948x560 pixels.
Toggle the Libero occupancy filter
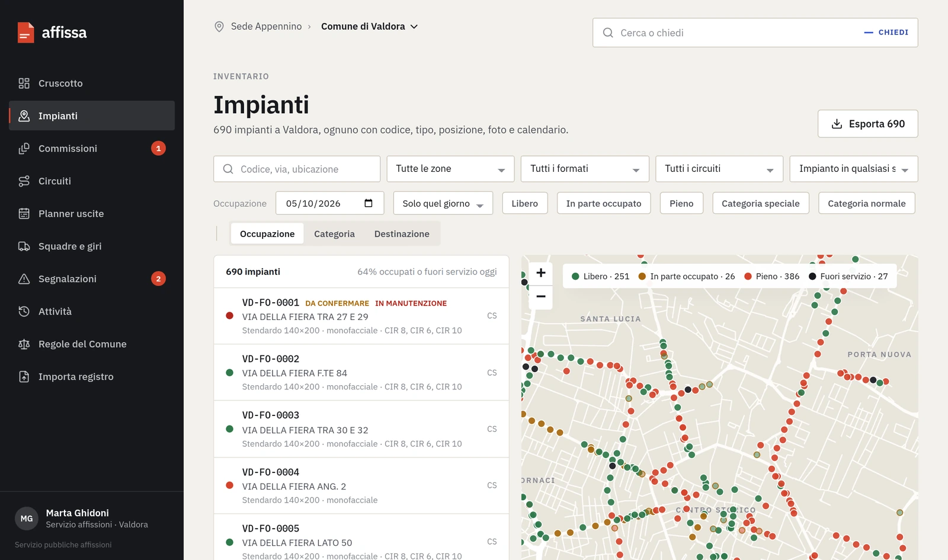[x=525, y=203]
